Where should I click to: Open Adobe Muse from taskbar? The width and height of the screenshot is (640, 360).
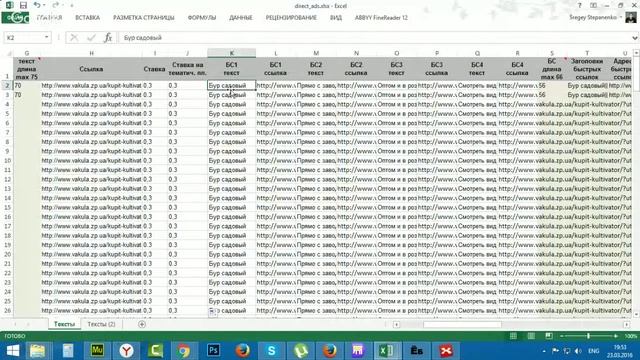(x=97, y=351)
